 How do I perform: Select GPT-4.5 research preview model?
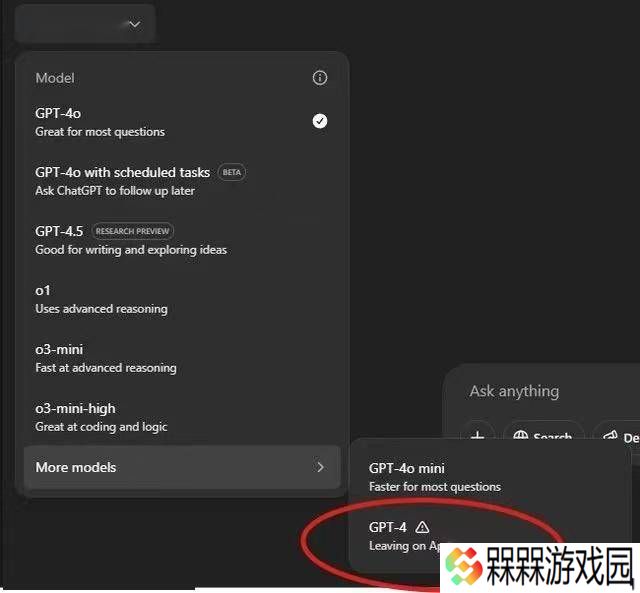pyautogui.click(x=182, y=240)
